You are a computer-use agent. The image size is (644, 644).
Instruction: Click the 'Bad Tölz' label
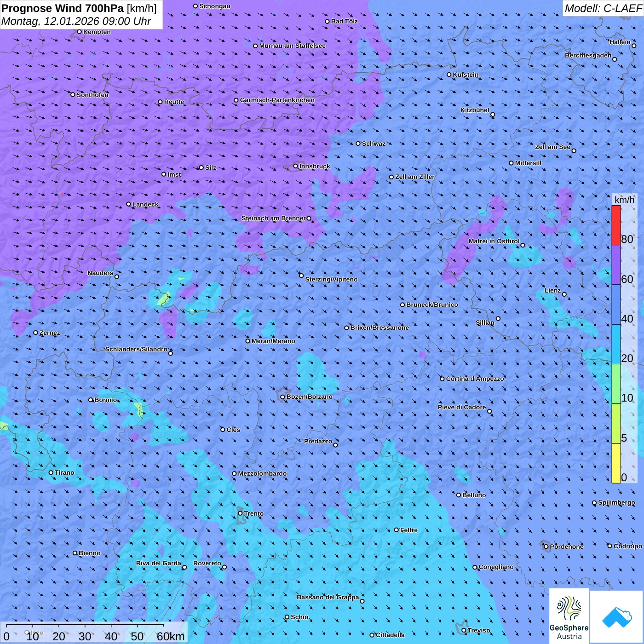tap(345, 21)
